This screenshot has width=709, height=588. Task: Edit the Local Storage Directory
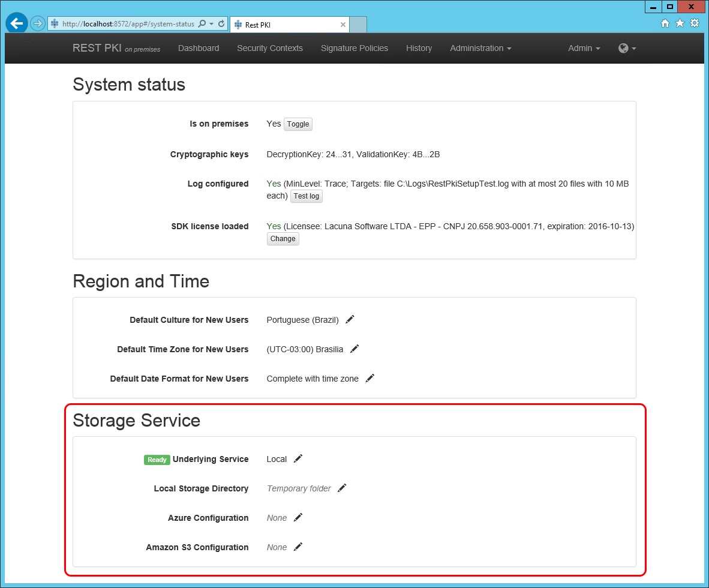click(341, 488)
